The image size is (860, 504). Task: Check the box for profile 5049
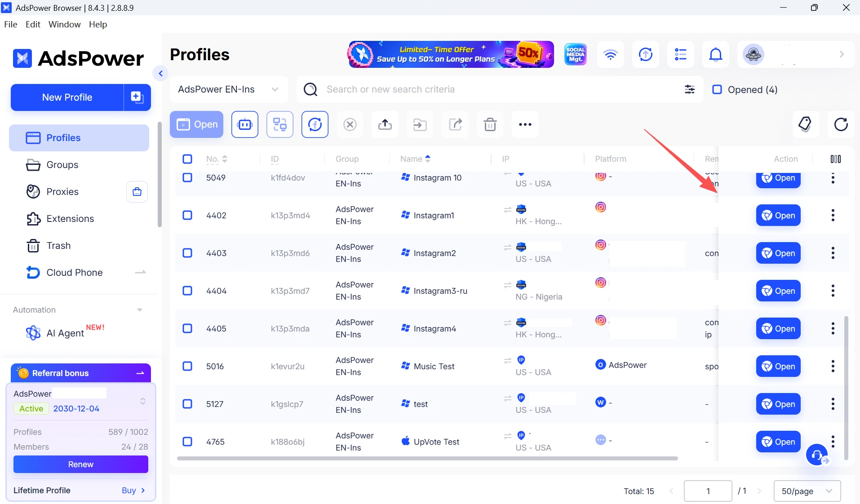click(x=187, y=177)
